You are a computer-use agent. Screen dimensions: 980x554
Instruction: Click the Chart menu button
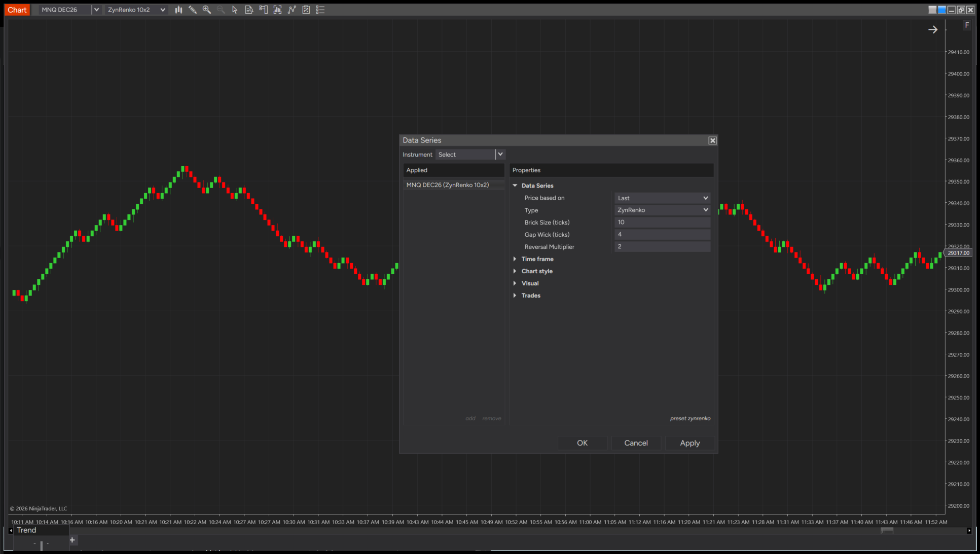[17, 10]
